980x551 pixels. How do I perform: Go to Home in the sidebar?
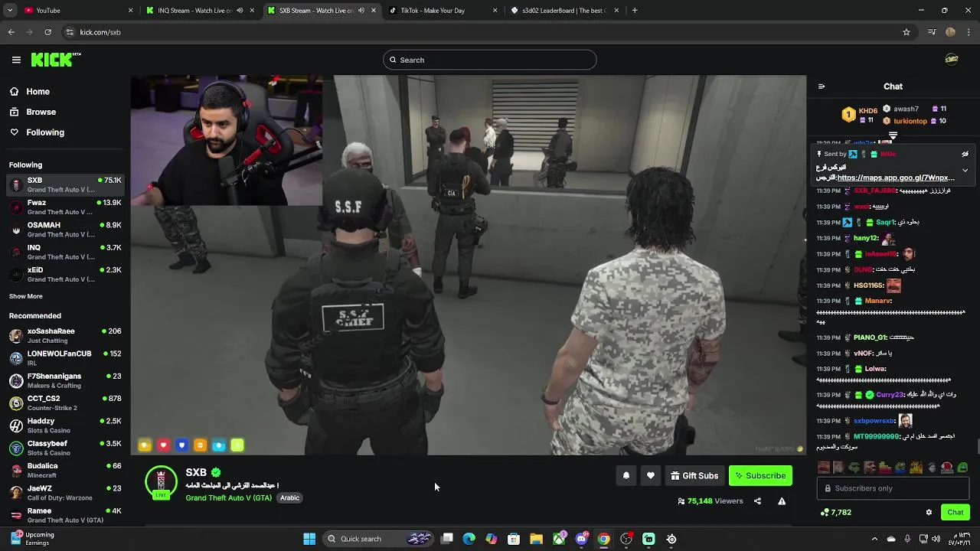point(38,92)
